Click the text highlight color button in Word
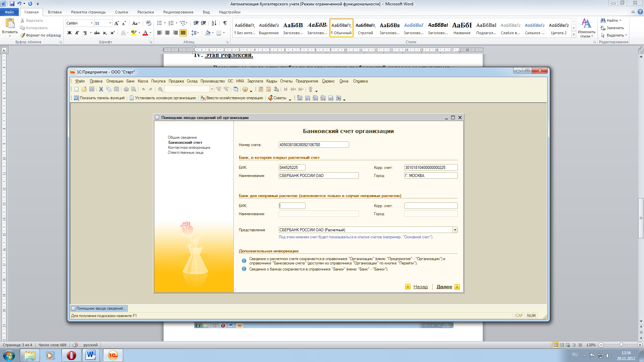The height and width of the screenshot is (362, 644). pyautogui.click(x=133, y=33)
